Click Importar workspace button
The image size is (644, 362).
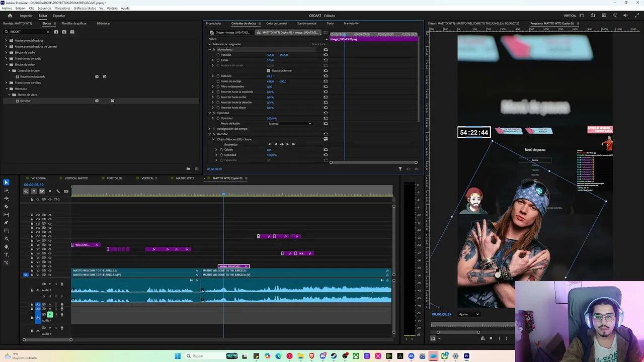click(x=26, y=16)
